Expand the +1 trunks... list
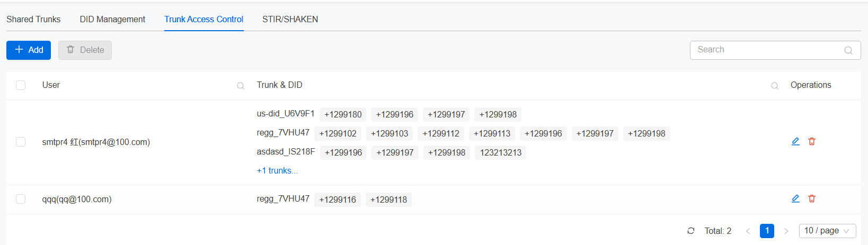The image size is (868, 245). click(277, 170)
